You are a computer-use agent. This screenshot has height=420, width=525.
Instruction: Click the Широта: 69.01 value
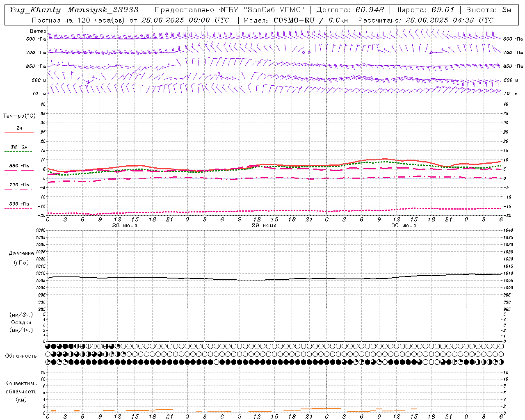click(425, 10)
